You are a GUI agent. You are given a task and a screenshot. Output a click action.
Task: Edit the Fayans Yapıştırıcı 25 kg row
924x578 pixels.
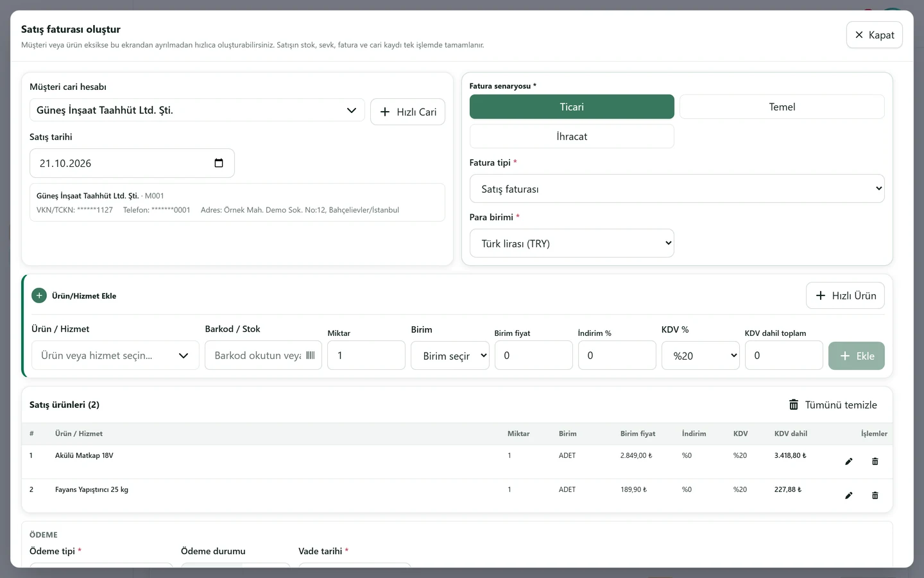click(849, 496)
